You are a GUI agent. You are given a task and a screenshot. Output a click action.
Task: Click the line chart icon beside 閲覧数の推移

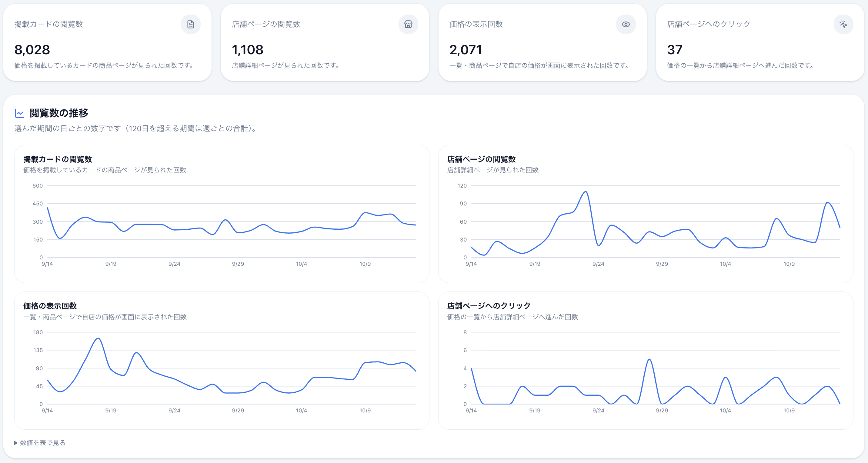(19, 113)
